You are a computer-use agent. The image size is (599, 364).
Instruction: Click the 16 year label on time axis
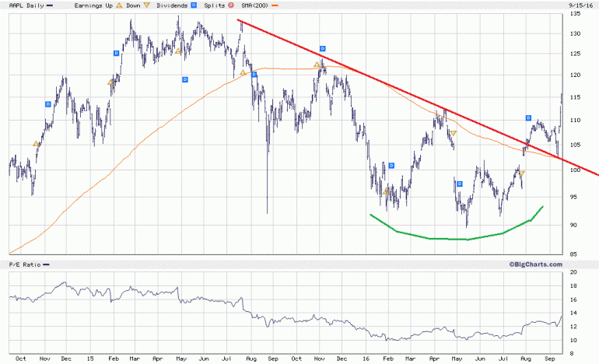click(365, 359)
